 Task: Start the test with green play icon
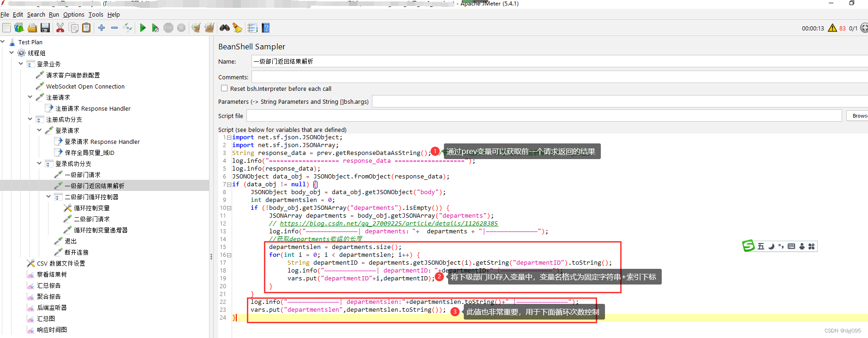pos(143,28)
